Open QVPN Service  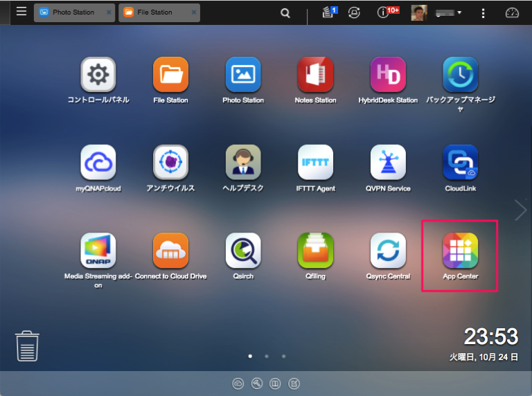pyautogui.click(x=388, y=163)
